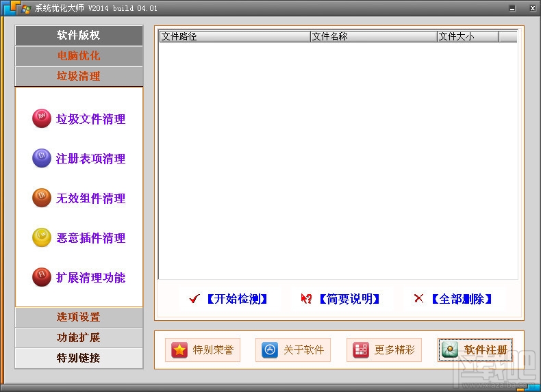The width and height of the screenshot is (541, 392).
Task: View 【简要说明】 brief instructions
Action: [x=349, y=299]
